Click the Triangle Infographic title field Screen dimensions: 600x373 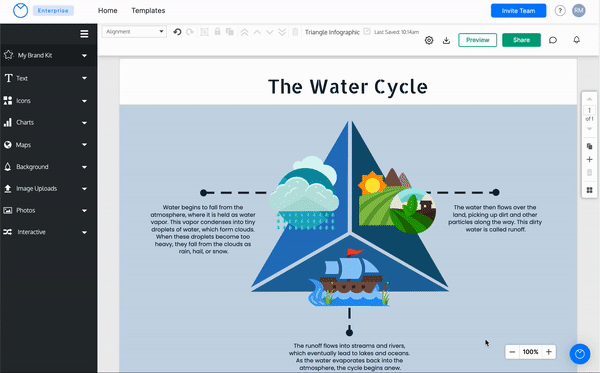click(332, 32)
